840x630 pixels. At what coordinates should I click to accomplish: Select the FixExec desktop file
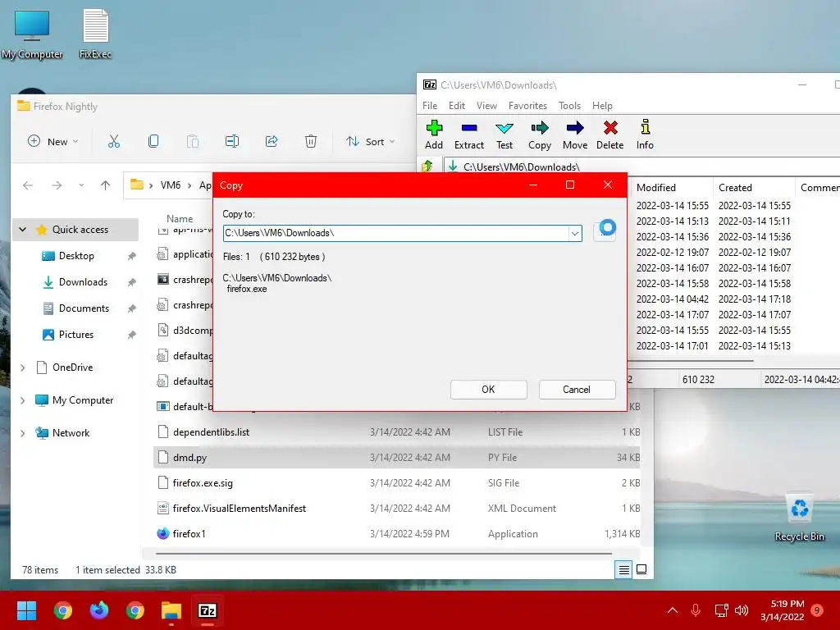[95, 33]
